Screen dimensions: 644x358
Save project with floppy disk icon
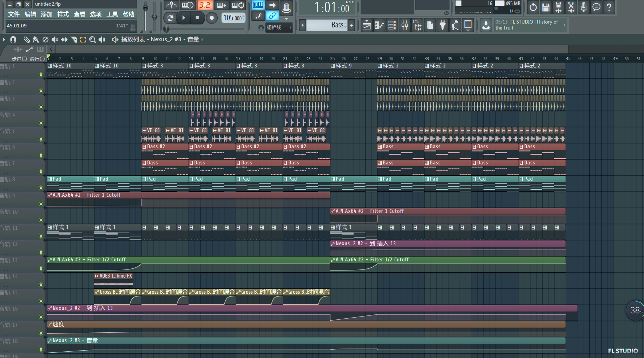click(x=546, y=7)
